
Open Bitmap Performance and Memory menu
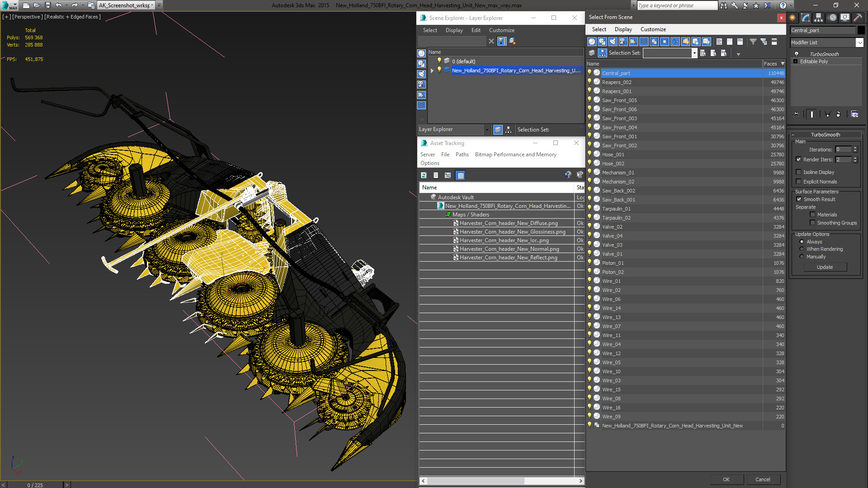pyautogui.click(x=515, y=155)
